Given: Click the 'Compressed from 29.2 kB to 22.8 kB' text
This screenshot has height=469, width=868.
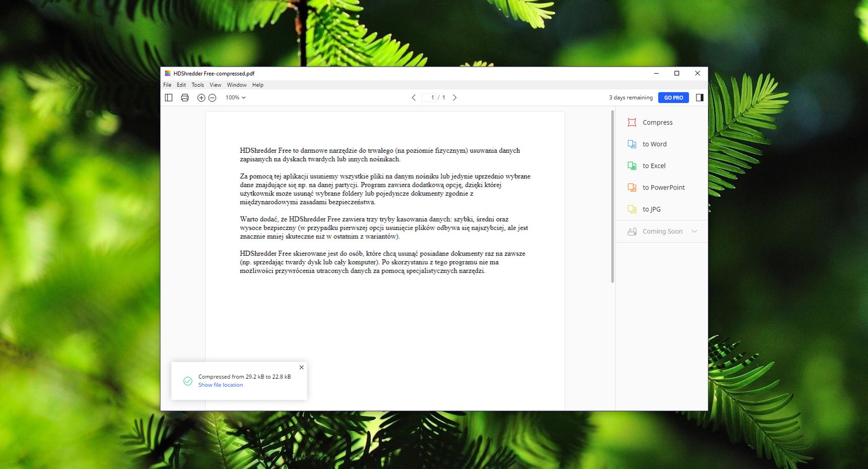Looking at the screenshot, I should coord(245,377).
